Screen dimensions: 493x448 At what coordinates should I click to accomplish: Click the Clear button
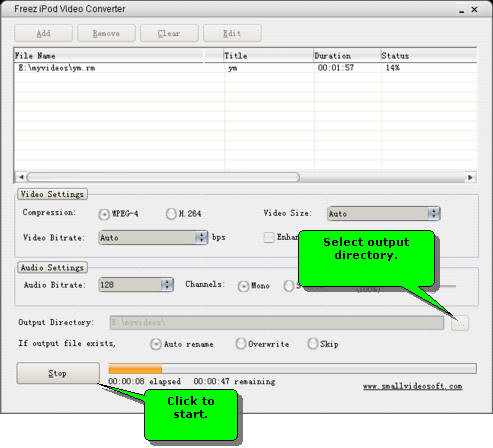(x=169, y=33)
